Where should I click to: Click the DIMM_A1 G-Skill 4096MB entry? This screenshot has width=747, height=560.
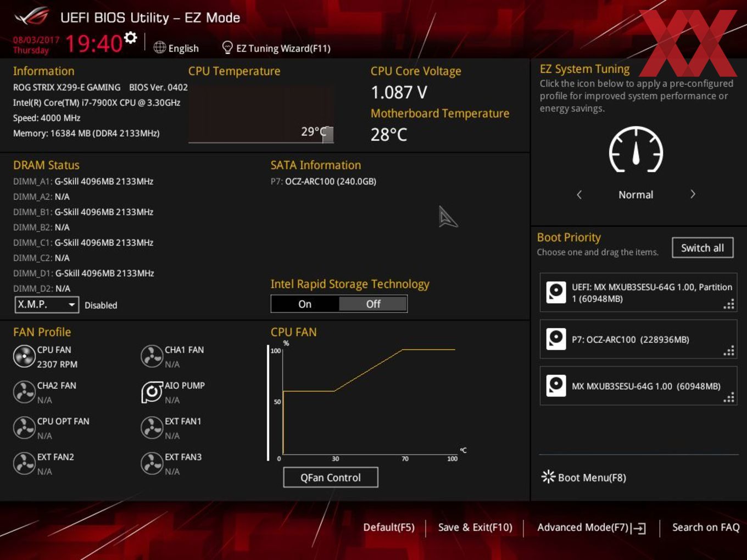(83, 181)
